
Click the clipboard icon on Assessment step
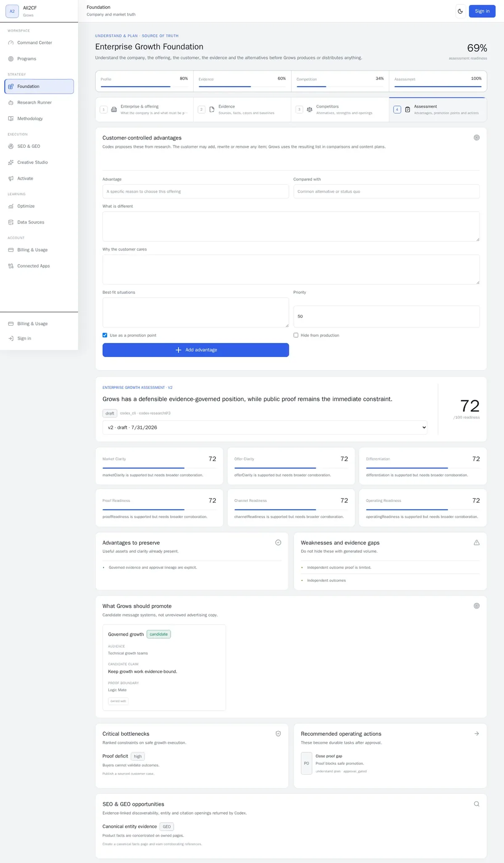[x=407, y=110]
